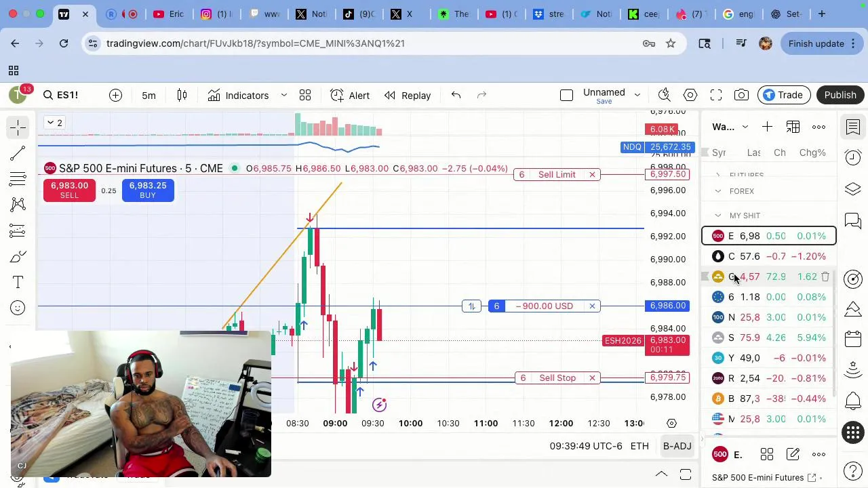The height and width of the screenshot is (488, 868).
Task: Click the ES1! symbol search
Action: [60, 95]
